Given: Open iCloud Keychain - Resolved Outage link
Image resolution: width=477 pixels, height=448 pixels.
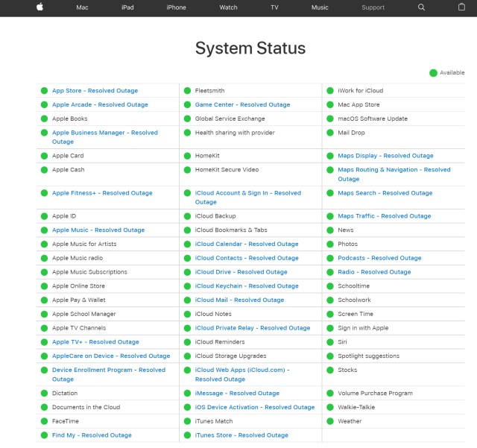Looking at the screenshot, I should pyautogui.click(x=247, y=286).
